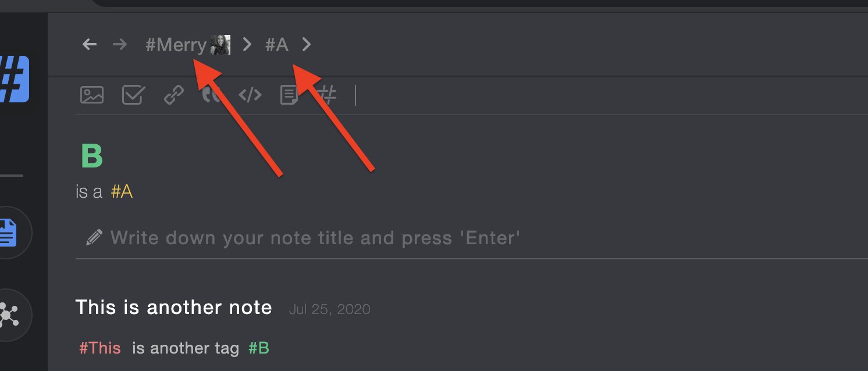Open the green #B tag in the note
The height and width of the screenshot is (371, 868).
click(x=259, y=348)
